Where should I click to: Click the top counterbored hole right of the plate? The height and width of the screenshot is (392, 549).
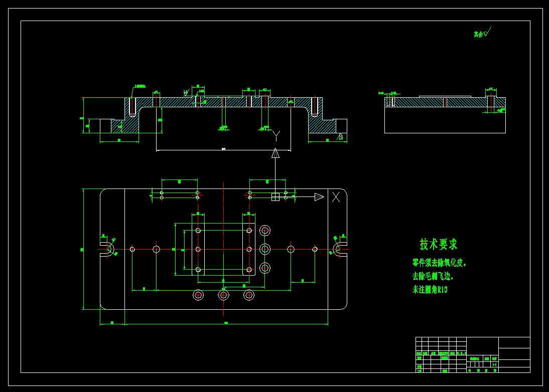[x=265, y=231]
